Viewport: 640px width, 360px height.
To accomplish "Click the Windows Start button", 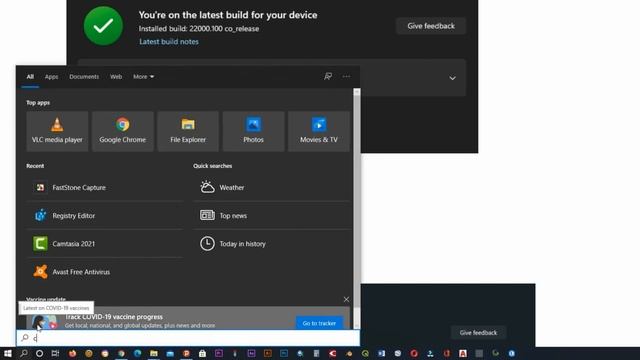I will (8, 353).
